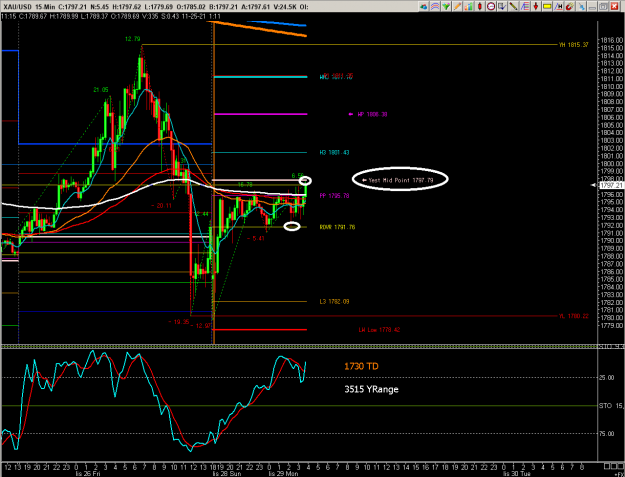Click the 25.00 stochastic axis value
Image resolution: width=625 pixels, height=477 pixels.
[607, 377]
